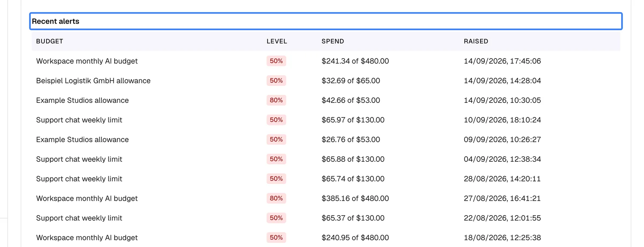Select Beispiel Logistik GmbH allowance row
Image resolution: width=644 pixels, height=247 pixels.
pyautogui.click(x=326, y=81)
